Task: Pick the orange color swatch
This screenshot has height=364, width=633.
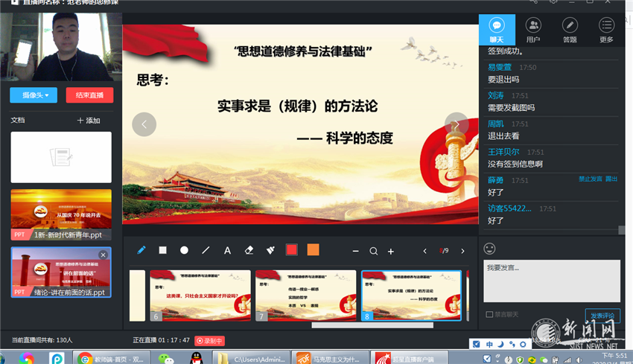Action: coord(313,250)
